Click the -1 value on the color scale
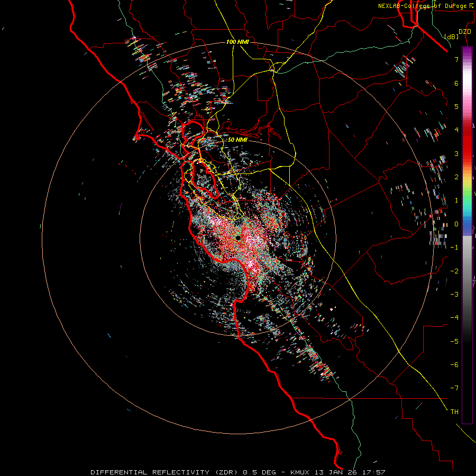476x476 pixels. (454, 248)
